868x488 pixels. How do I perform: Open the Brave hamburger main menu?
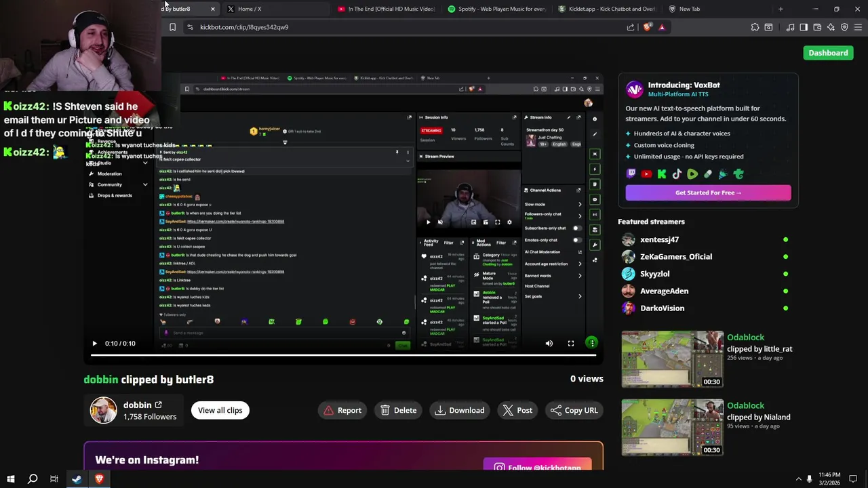pos(858,27)
